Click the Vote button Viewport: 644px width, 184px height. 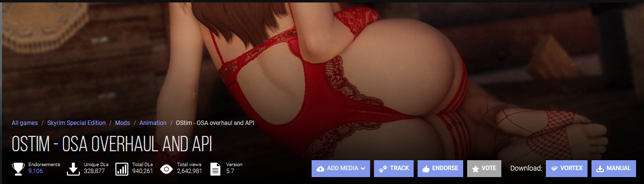pyautogui.click(x=484, y=169)
